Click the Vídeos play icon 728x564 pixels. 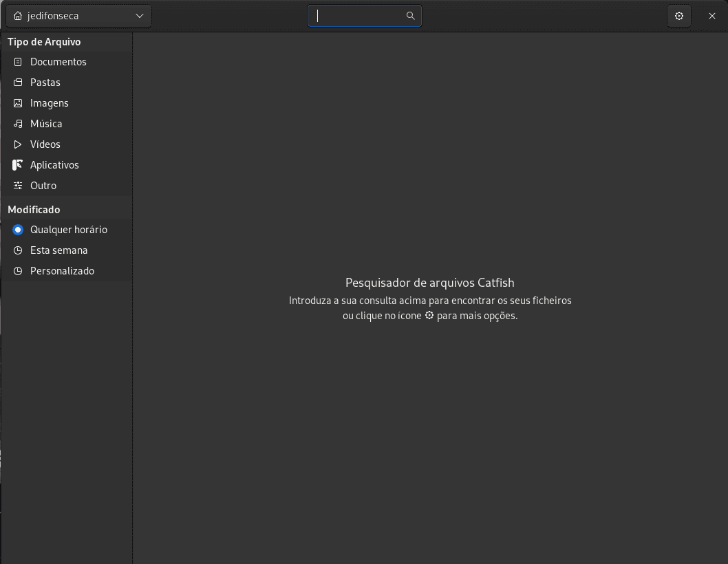click(x=18, y=144)
